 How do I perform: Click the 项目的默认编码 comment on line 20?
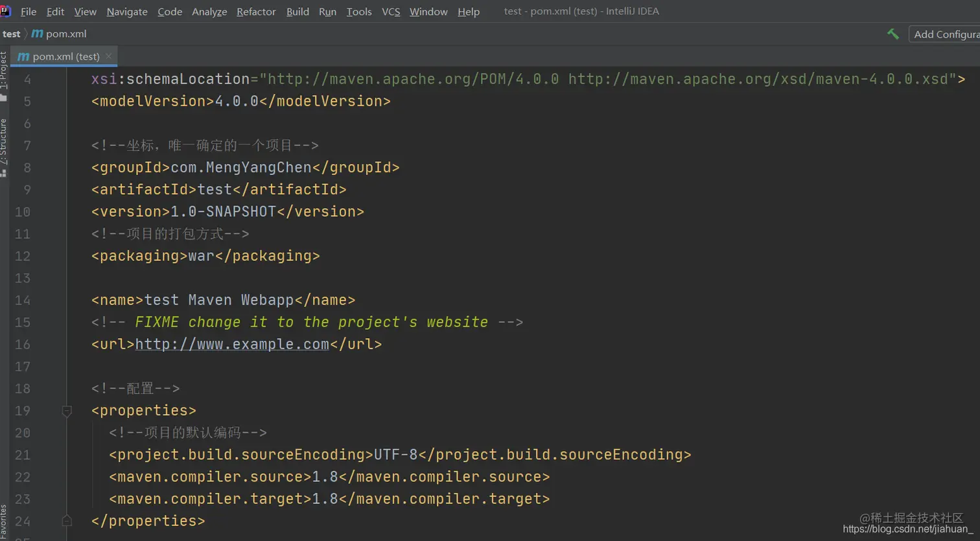pos(188,433)
